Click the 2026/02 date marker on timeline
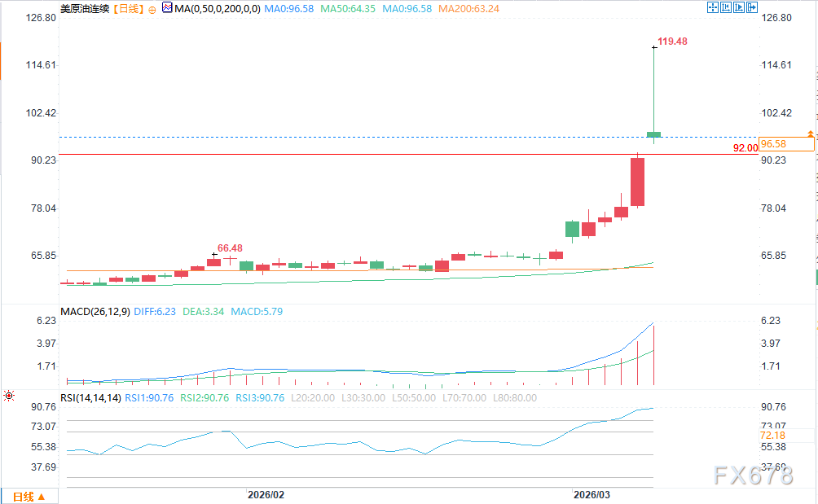Screen dimensions: 818x504 coord(266,494)
